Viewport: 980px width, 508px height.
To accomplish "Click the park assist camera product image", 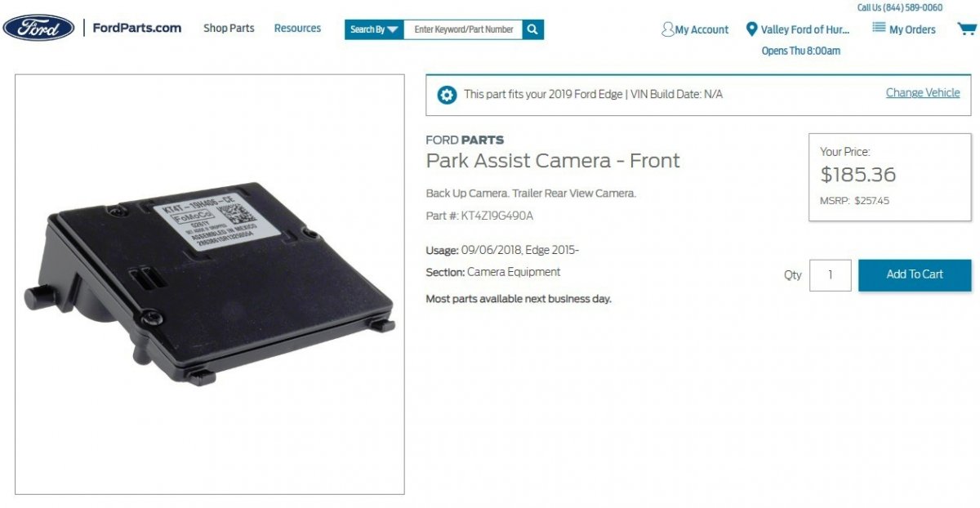I will click(210, 284).
